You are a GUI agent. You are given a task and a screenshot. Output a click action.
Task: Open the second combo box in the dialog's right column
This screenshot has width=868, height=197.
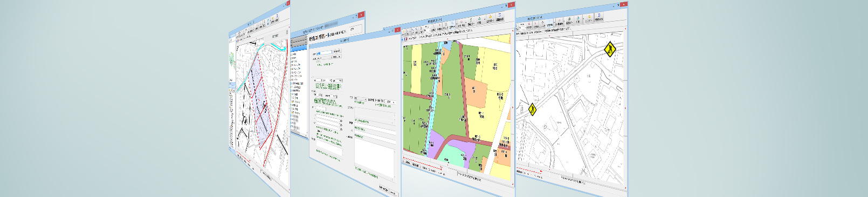[391, 102]
